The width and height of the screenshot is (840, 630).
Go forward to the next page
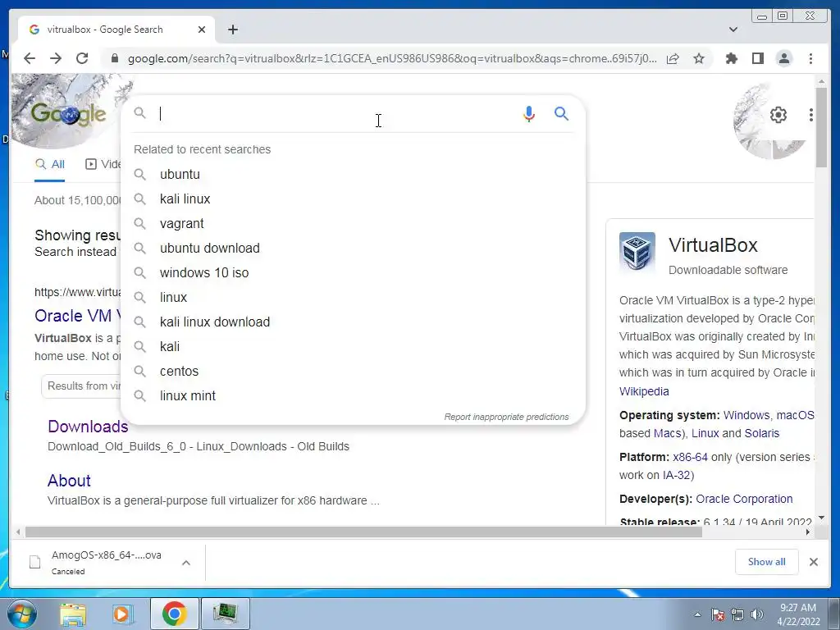coord(56,58)
